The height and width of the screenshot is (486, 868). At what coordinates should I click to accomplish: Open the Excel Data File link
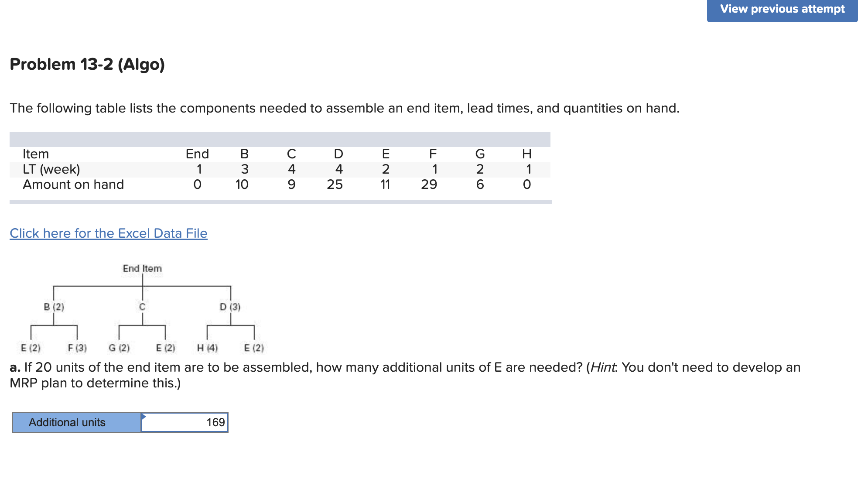pyautogui.click(x=108, y=233)
